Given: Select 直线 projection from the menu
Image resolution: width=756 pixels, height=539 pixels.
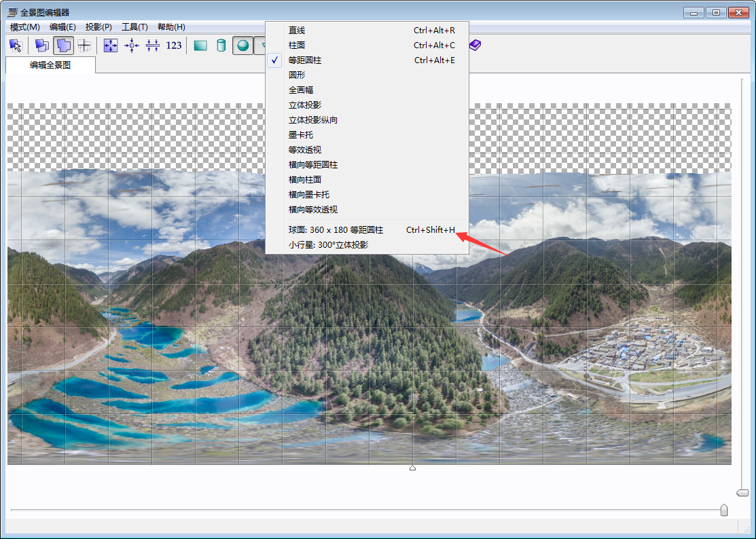Looking at the screenshot, I should pos(367,31).
